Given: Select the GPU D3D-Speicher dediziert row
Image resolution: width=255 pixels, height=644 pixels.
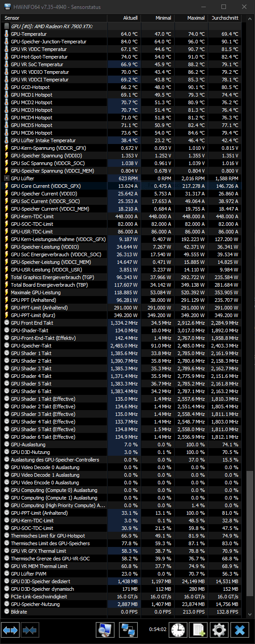Looking at the screenshot, I should [x=122, y=581].
